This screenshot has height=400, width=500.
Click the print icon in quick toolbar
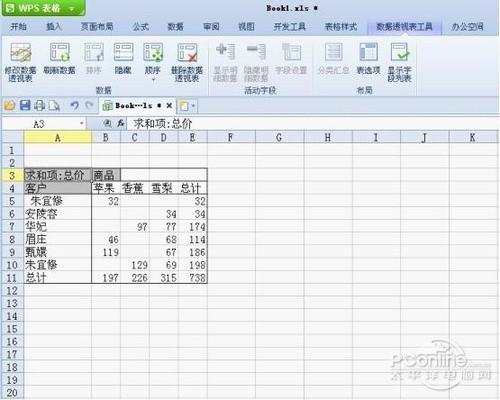[40, 106]
